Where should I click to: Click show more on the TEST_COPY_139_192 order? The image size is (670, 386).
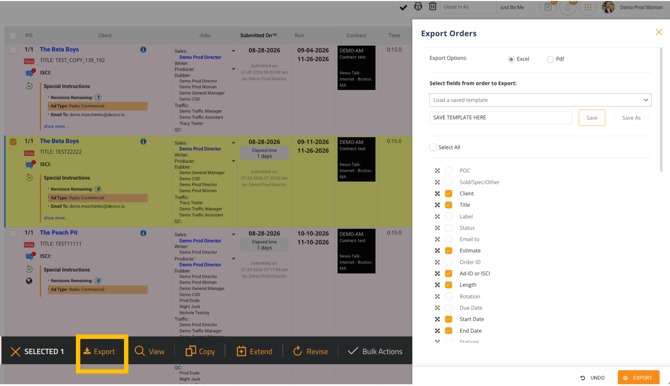[x=56, y=127]
